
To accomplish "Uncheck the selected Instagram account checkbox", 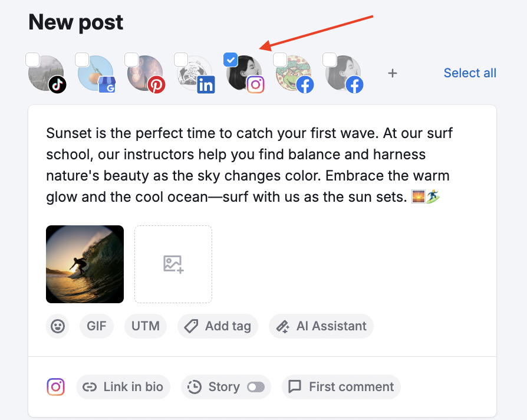I will 230,59.
